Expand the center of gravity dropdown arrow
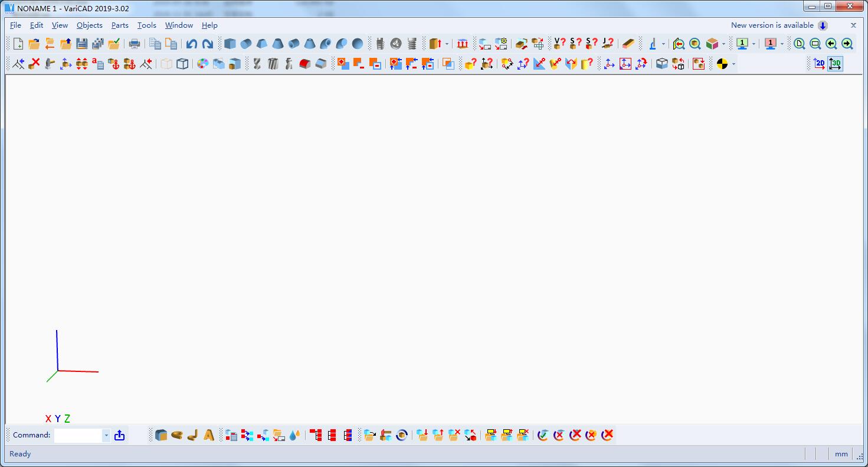The height and width of the screenshot is (467, 868). [x=733, y=63]
